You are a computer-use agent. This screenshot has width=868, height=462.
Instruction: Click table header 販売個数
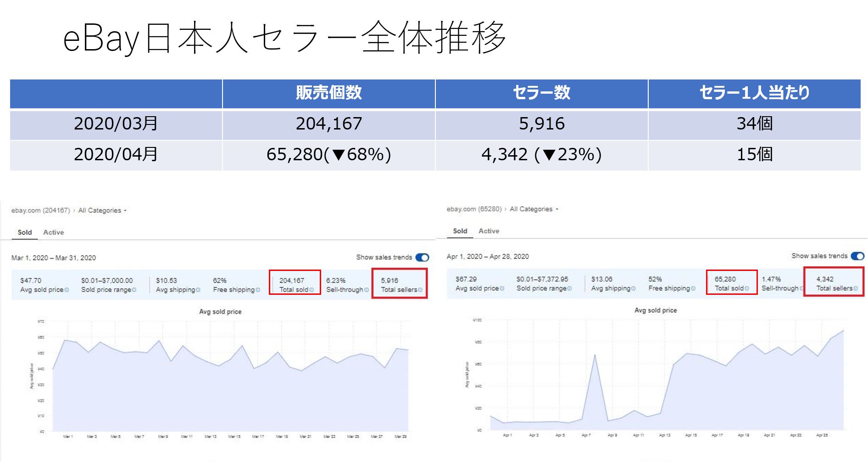[329, 94]
